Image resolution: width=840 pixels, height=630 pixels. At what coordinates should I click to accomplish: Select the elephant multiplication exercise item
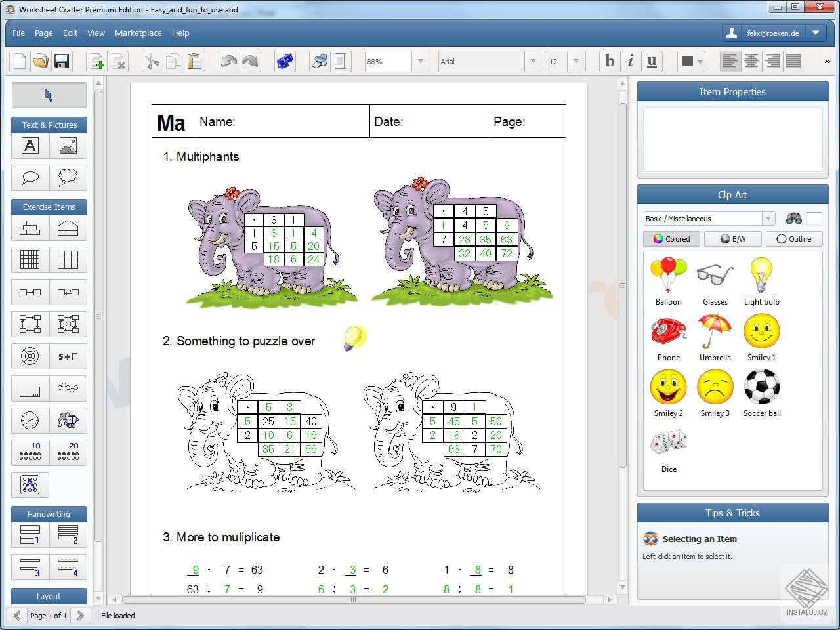pyautogui.click(x=68, y=421)
